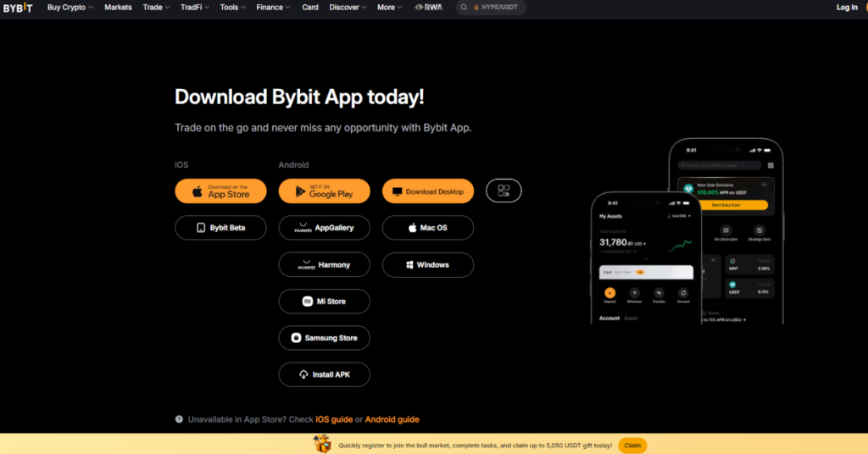Open the Markets menu item

118,7
